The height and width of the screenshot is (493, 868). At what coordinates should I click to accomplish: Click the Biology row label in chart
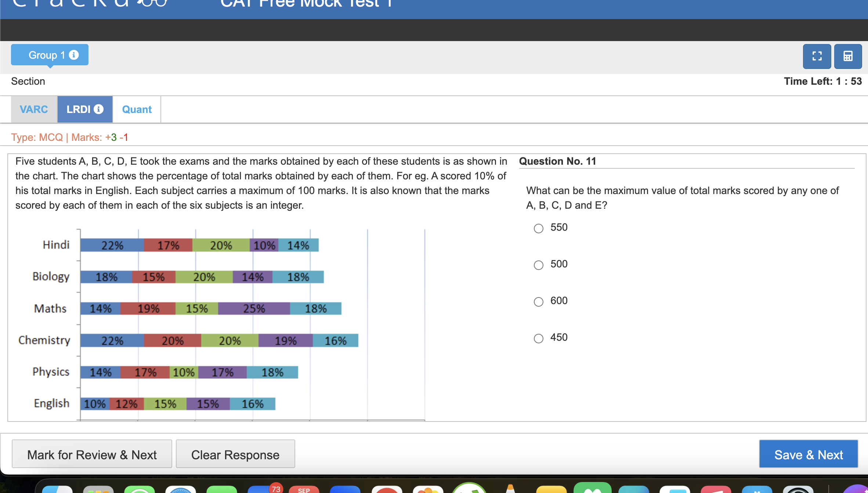51,276
